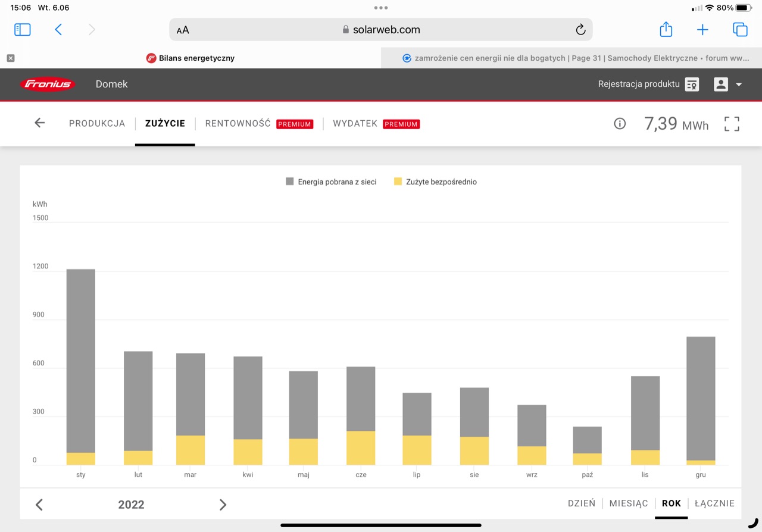The height and width of the screenshot is (532, 762).
Task: Open the Domek system name link
Action: point(112,85)
